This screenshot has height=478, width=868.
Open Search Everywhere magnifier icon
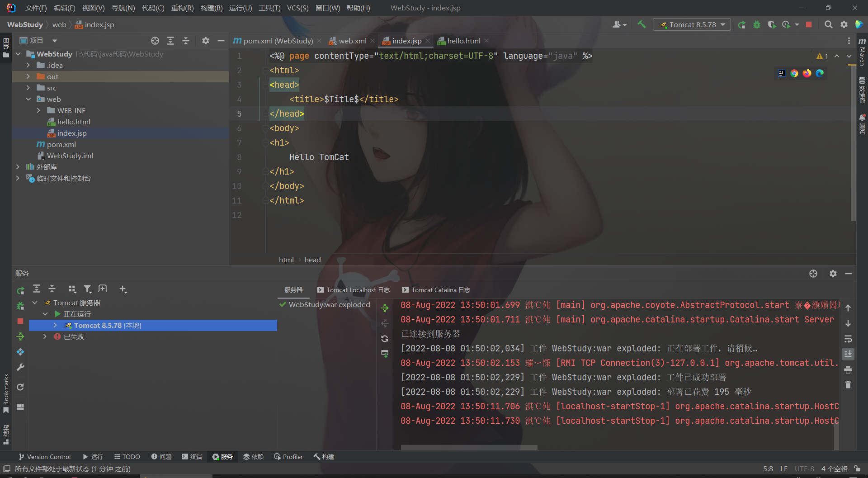(x=828, y=24)
